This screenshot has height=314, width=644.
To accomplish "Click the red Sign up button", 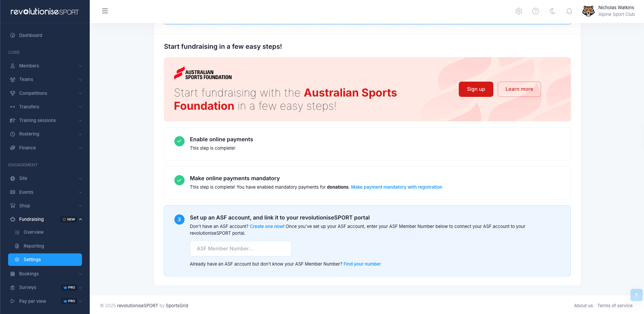I will click(x=476, y=89).
